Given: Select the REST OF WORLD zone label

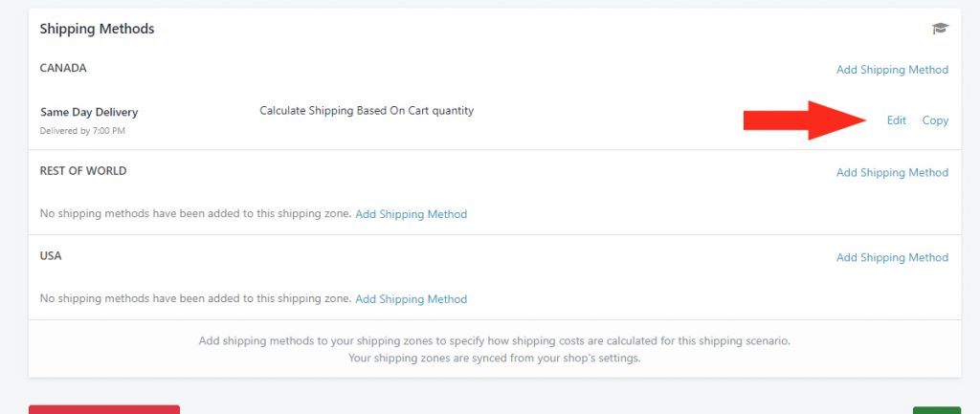Looking at the screenshot, I should click(83, 171).
